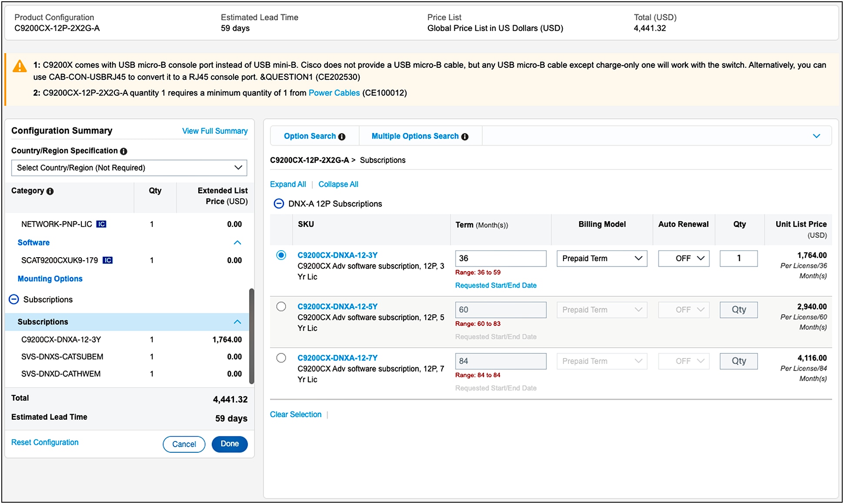Click Reset Configuration link

[x=45, y=442]
